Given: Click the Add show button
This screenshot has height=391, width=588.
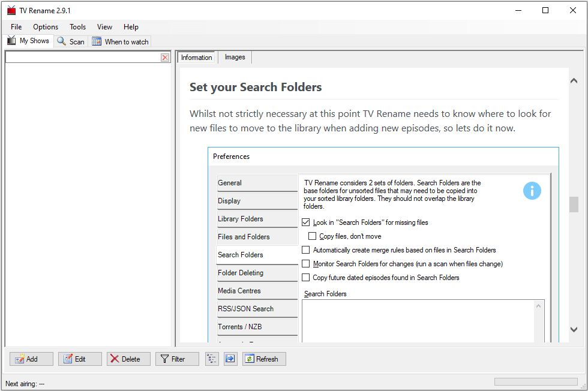Looking at the screenshot, I should pos(31,359).
